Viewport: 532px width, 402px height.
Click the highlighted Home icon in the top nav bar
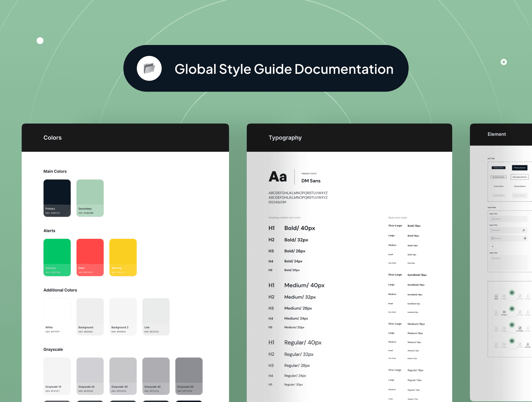[496, 296]
